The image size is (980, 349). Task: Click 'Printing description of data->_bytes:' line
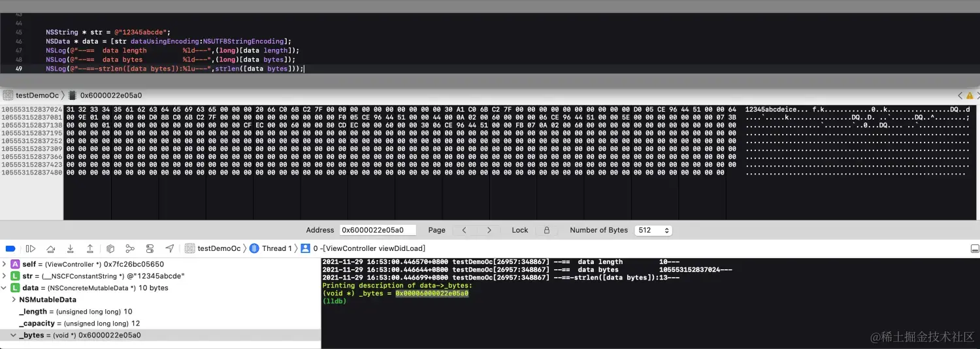click(397, 286)
